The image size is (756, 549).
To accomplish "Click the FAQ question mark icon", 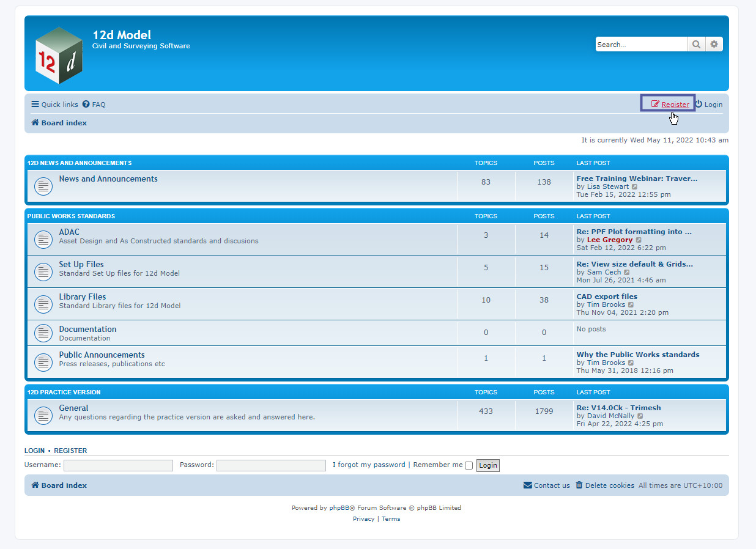I will point(86,105).
